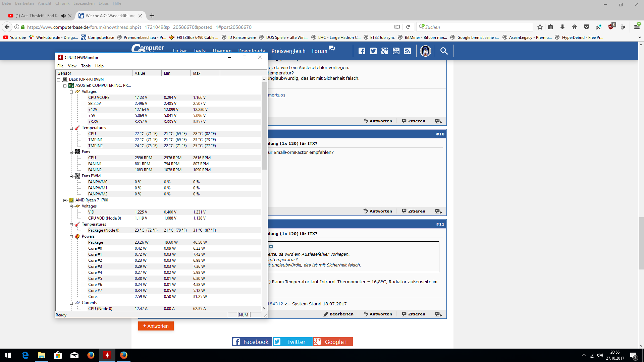Open the Preisvergleich navigation link
This screenshot has height=362, width=644.
pyautogui.click(x=288, y=51)
